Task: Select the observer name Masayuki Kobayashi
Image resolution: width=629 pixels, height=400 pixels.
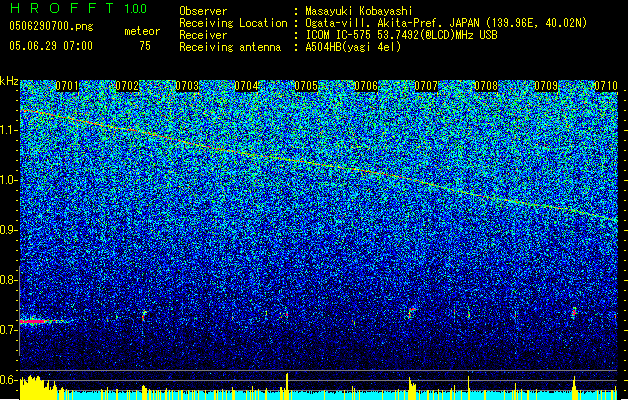Action: (x=359, y=11)
